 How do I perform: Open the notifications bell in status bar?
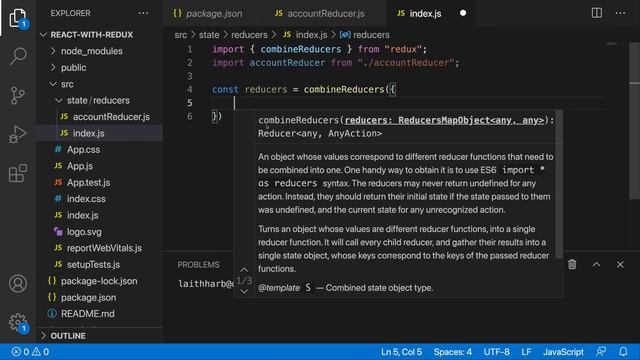(x=623, y=352)
